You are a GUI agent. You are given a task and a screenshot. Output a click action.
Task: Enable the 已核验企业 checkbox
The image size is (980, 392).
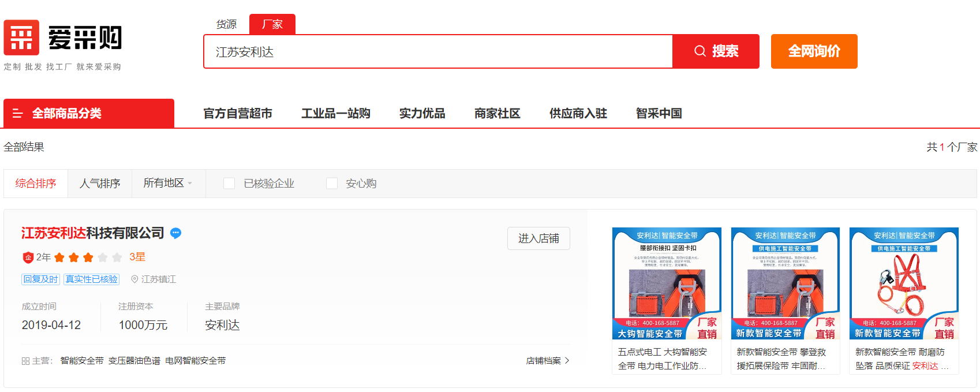point(229,184)
